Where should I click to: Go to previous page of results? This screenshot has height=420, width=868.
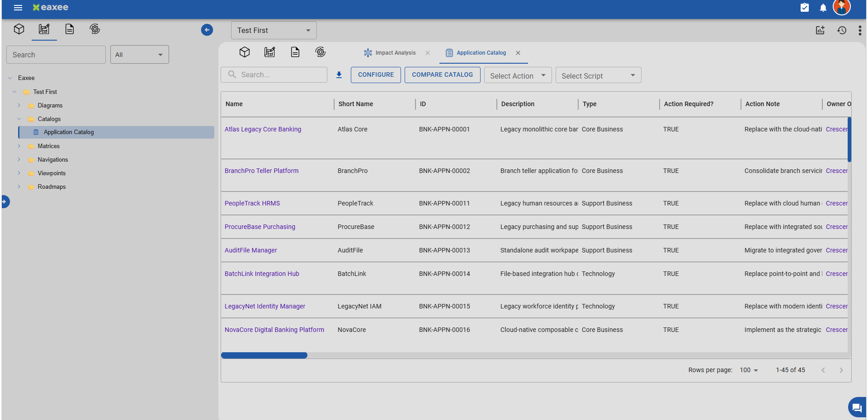pos(823,370)
